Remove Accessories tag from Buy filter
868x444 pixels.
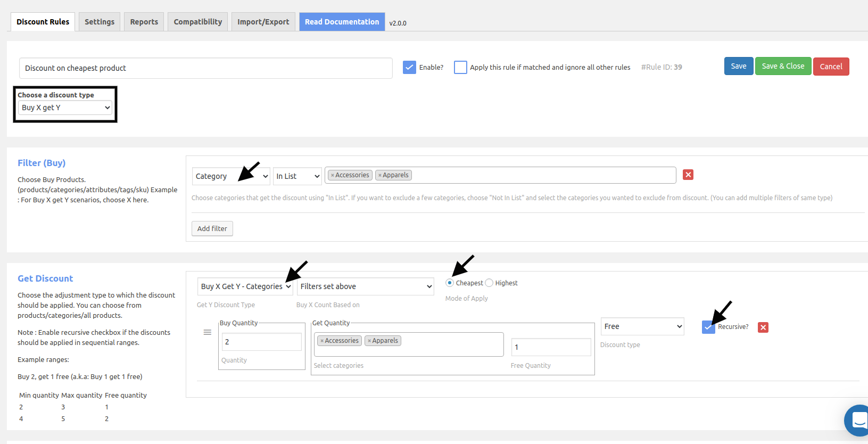[x=333, y=175]
